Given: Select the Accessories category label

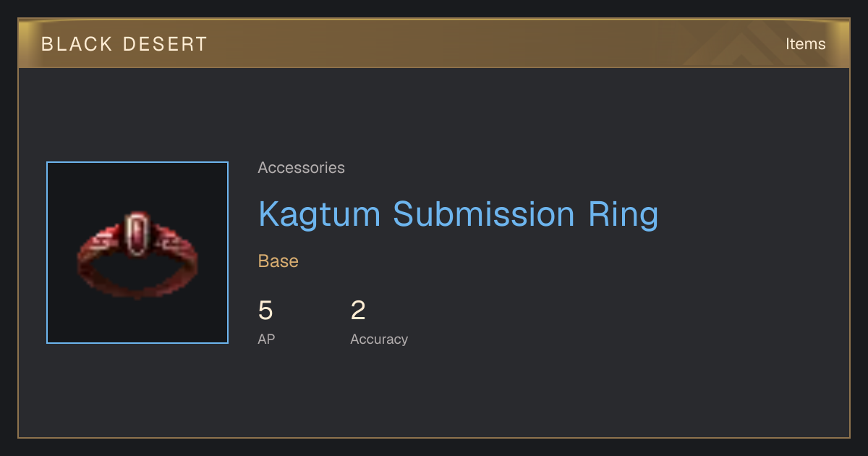Looking at the screenshot, I should tap(301, 168).
